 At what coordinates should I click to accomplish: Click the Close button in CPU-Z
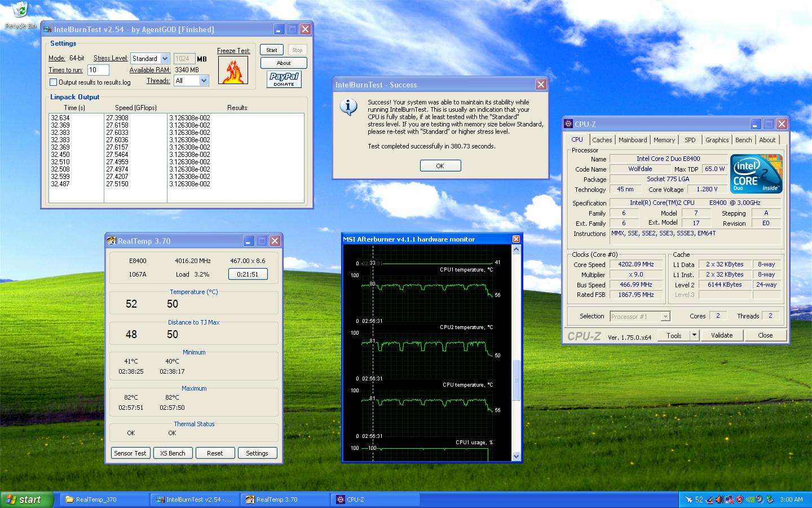pyautogui.click(x=765, y=335)
